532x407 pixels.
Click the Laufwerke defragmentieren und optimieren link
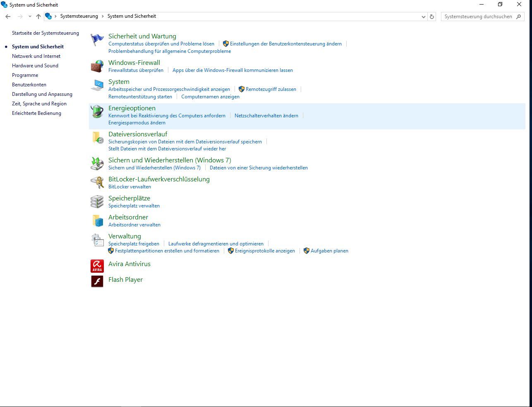(x=216, y=244)
